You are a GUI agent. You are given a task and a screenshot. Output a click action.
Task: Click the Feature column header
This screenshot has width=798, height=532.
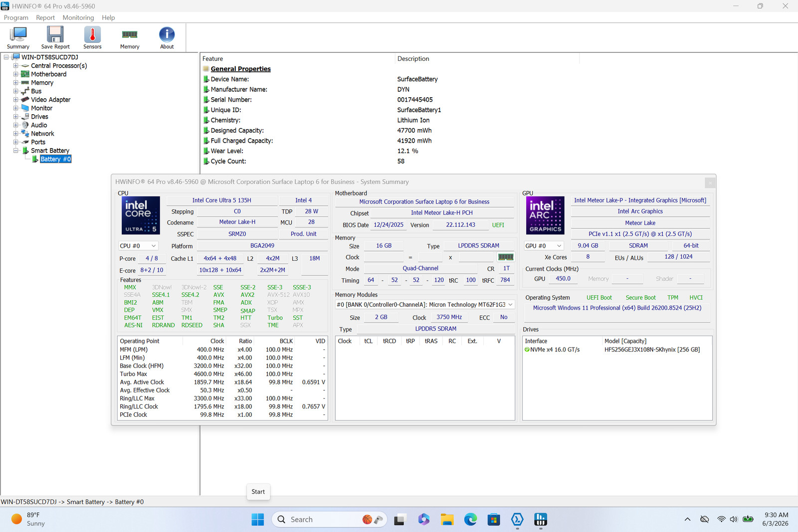pyautogui.click(x=297, y=59)
